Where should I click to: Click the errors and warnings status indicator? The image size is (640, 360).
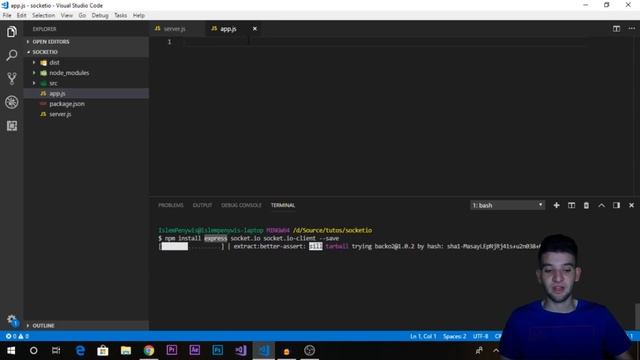17,336
